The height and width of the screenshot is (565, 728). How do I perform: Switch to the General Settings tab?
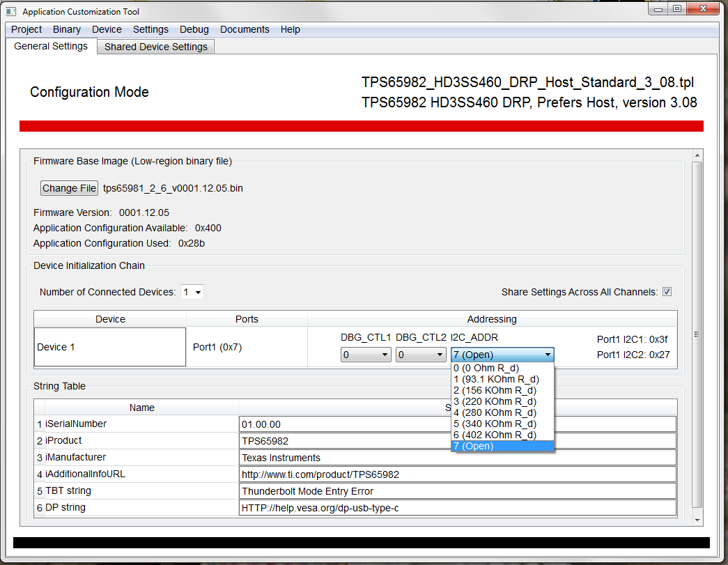(x=51, y=47)
